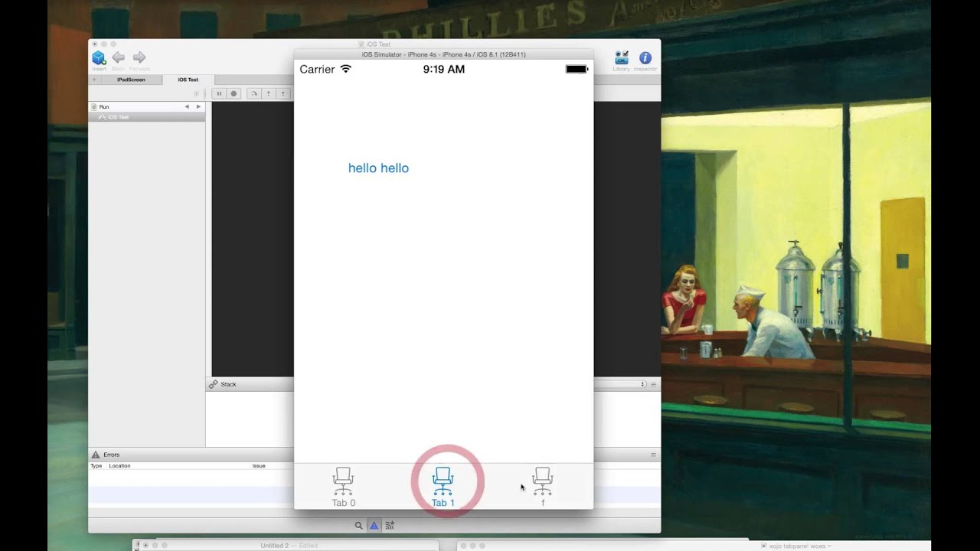Select iOS Test under Run

point(146,117)
